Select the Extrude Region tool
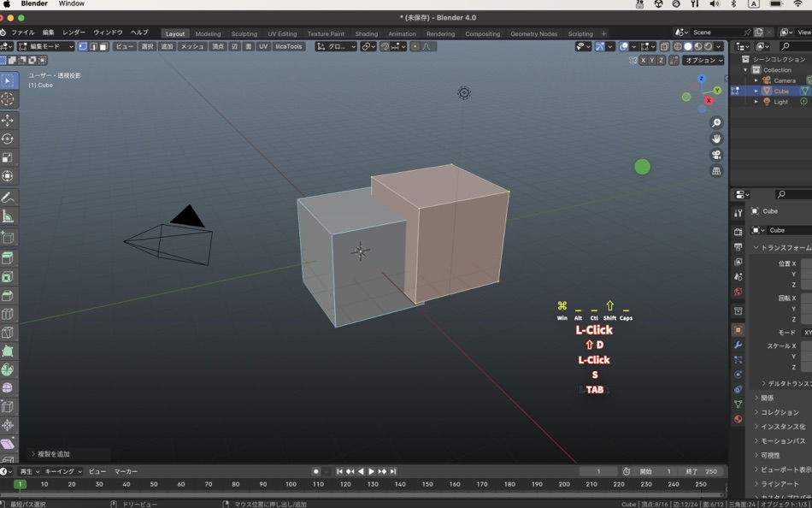Screen dimensions: 812x508 point(8,258)
